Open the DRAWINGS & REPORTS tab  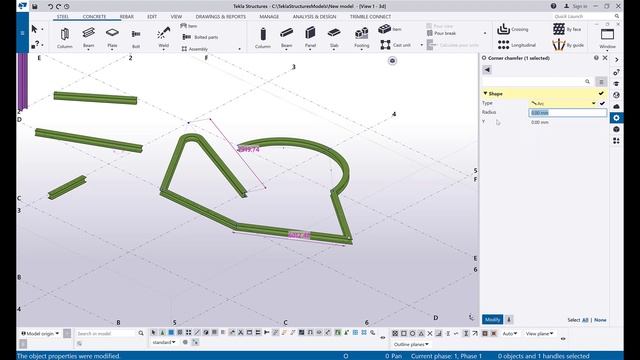pos(220,17)
